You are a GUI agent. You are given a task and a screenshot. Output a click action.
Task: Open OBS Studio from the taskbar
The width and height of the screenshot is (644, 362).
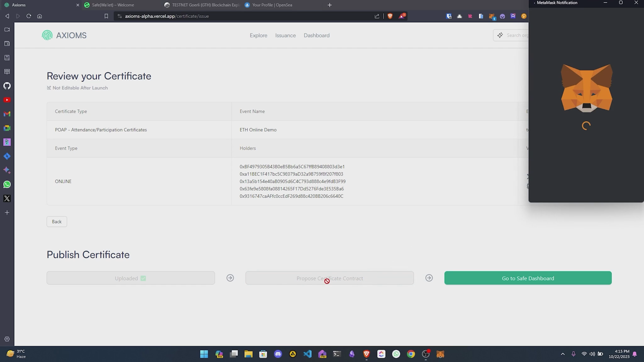click(x=426, y=354)
